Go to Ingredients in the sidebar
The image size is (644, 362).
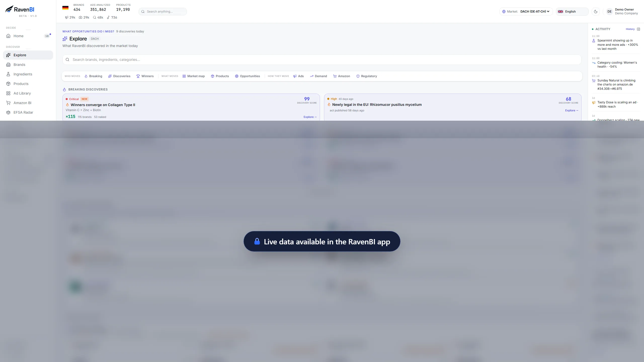click(28, 74)
